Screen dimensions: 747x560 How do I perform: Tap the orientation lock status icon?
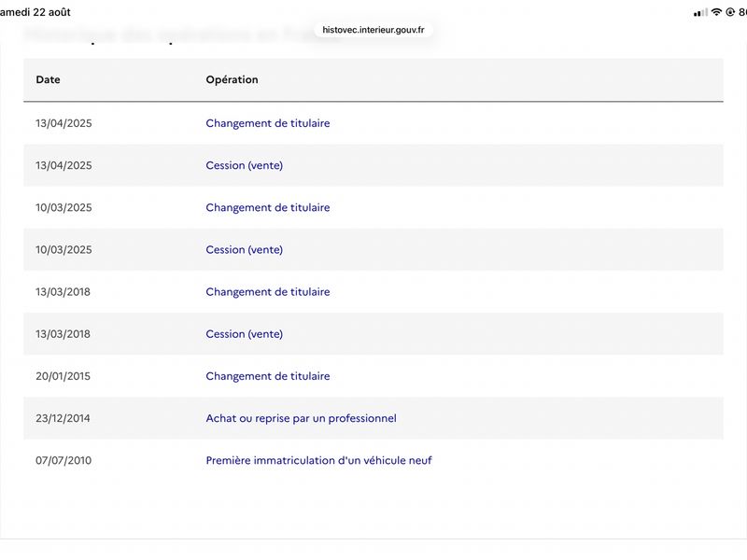(730, 12)
